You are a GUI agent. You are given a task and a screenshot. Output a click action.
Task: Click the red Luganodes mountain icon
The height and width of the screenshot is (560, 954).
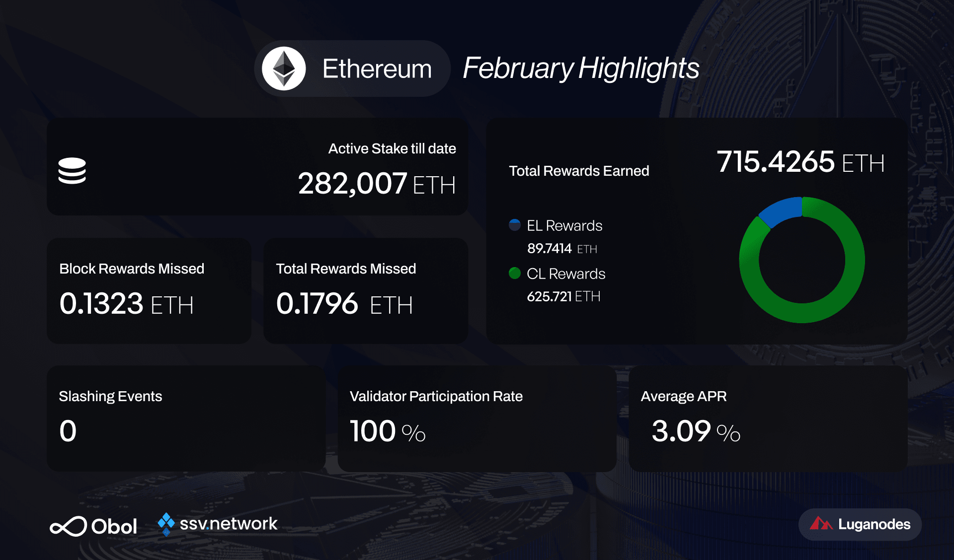[820, 524]
